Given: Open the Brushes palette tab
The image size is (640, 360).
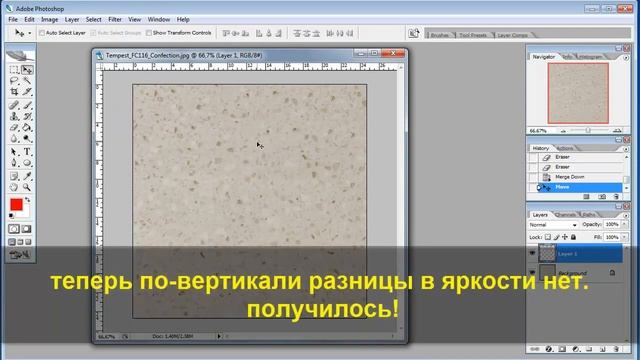Looking at the screenshot, I should pos(440,35).
